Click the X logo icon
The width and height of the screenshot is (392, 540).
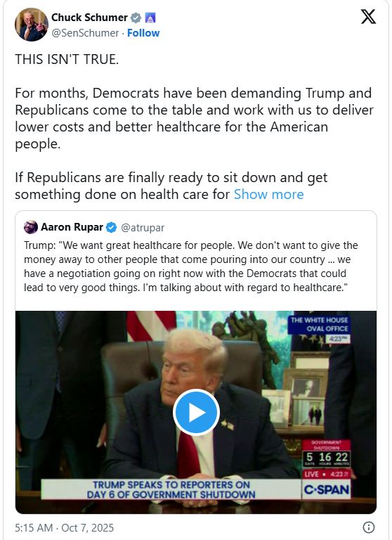point(368,16)
